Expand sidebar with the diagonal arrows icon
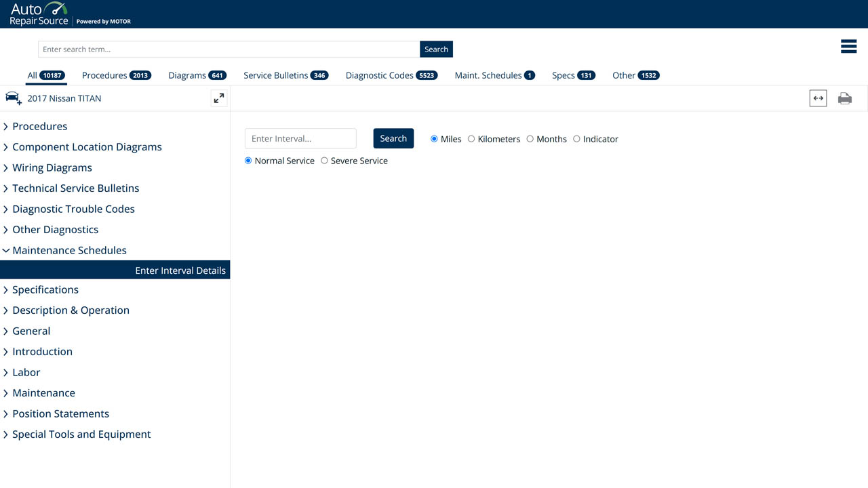This screenshot has width=868, height=488. [218, 98]
